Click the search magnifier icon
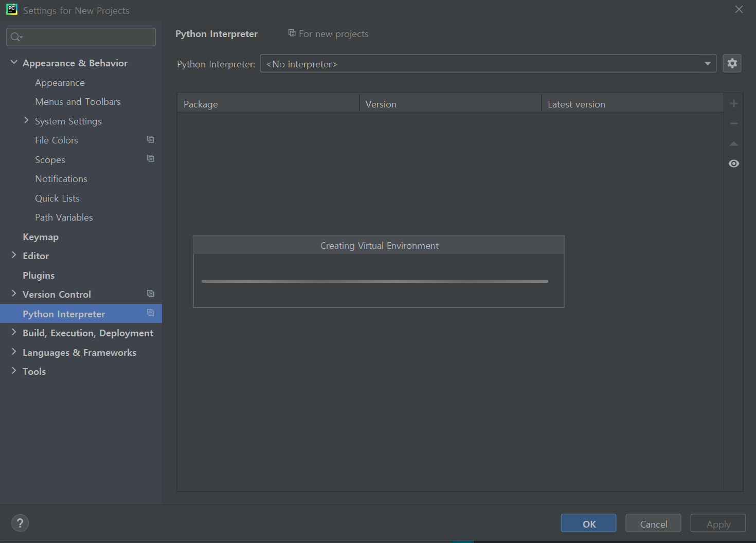This screenshot has height=543, width=756. point(16,37)
